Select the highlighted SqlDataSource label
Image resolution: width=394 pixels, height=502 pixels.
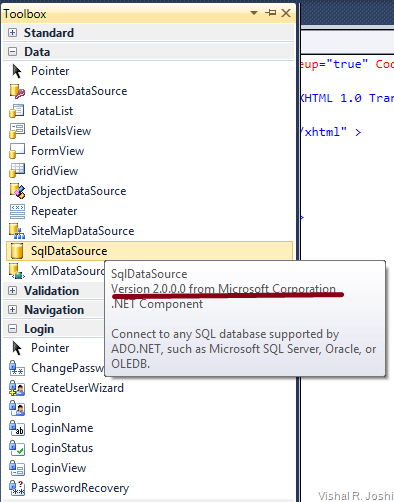click(x=69, y=251)
